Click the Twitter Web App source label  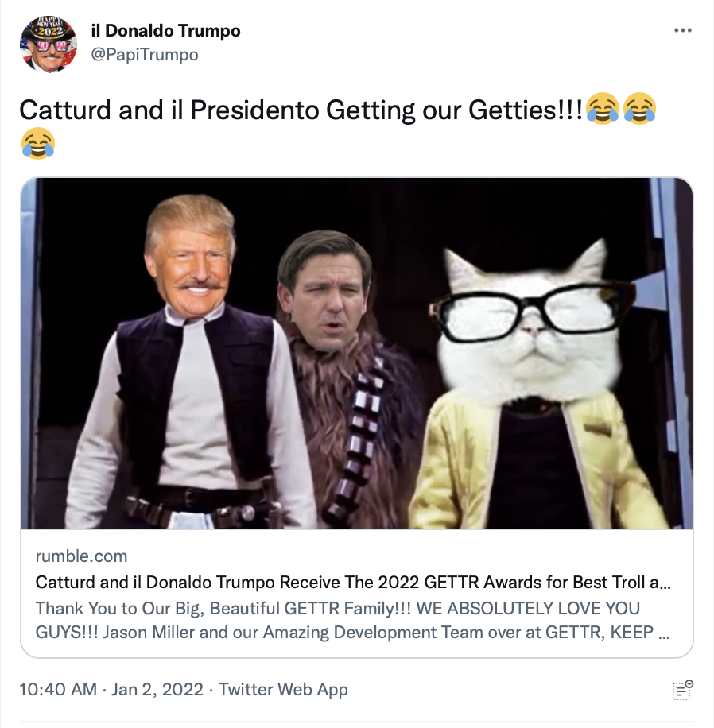click(x=283, y=690)
